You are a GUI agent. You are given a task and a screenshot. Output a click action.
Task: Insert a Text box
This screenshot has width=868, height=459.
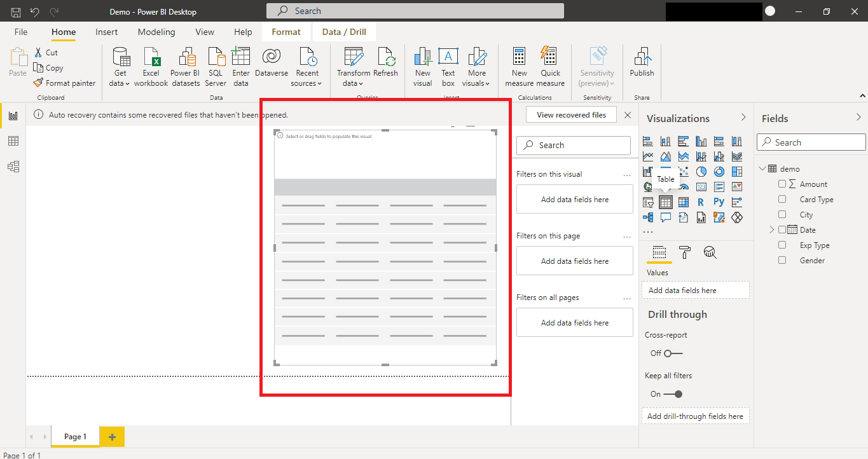click(x=448, y=58)
